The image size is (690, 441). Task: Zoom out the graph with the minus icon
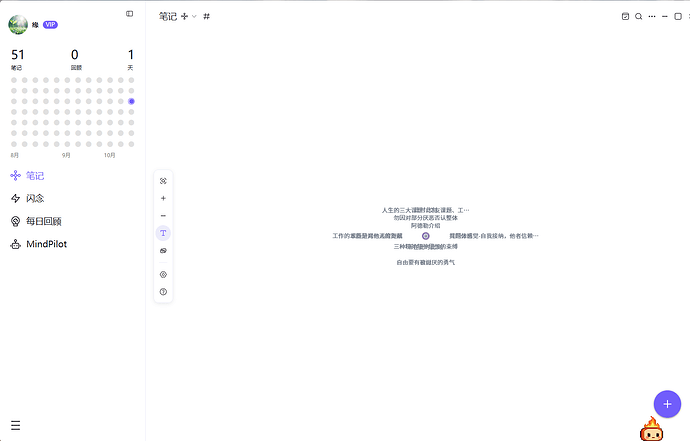tap(163, 216)
